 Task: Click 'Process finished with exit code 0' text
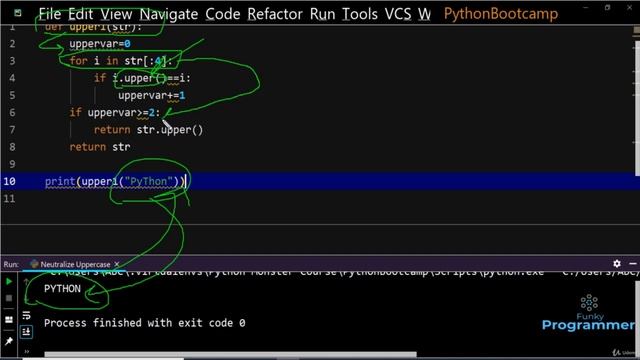pyautogui.click(x=144, y=323)
